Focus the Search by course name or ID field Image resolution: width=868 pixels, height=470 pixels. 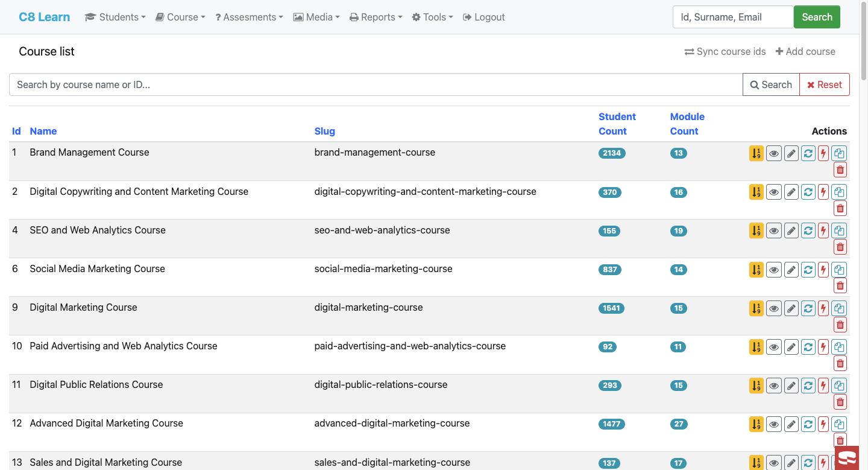point(376,84)
